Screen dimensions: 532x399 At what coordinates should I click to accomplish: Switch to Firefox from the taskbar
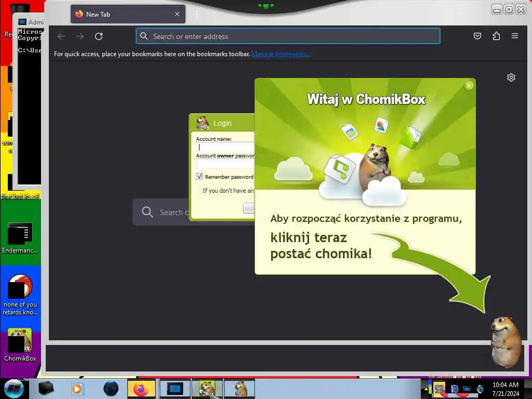141,389
